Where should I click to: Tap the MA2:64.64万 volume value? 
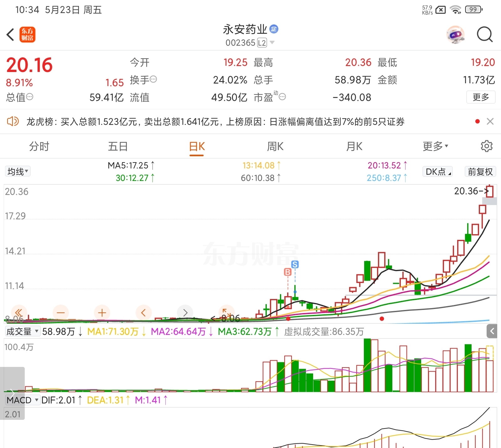[x=182, y=332]
